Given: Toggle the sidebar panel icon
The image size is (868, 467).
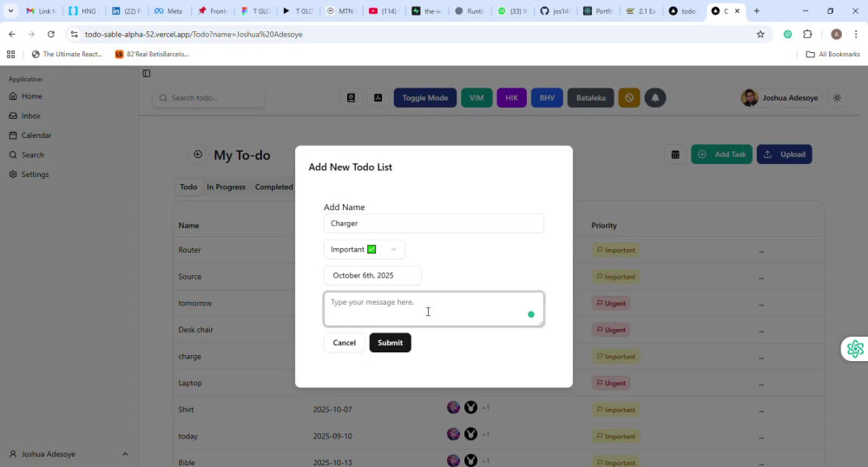Looking at the screenshot, I should (x=146, y=73).
